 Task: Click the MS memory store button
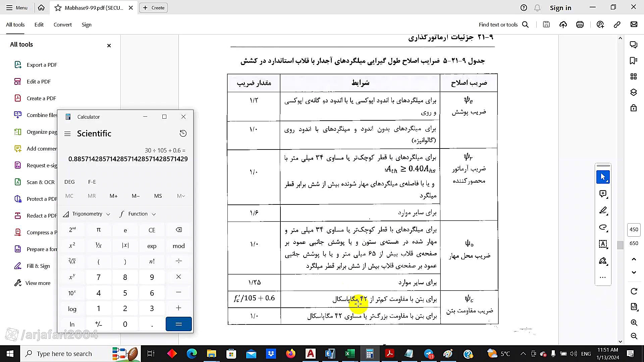point(158,196)
